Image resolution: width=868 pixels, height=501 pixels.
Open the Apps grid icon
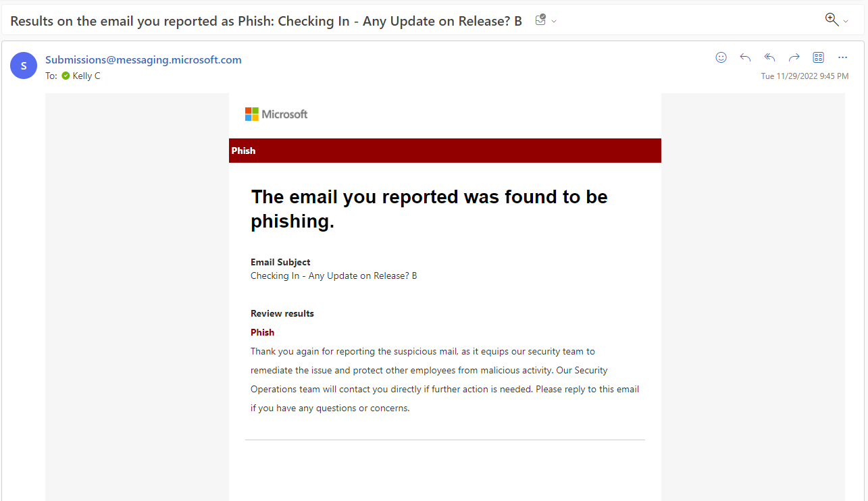pos(818,57)
